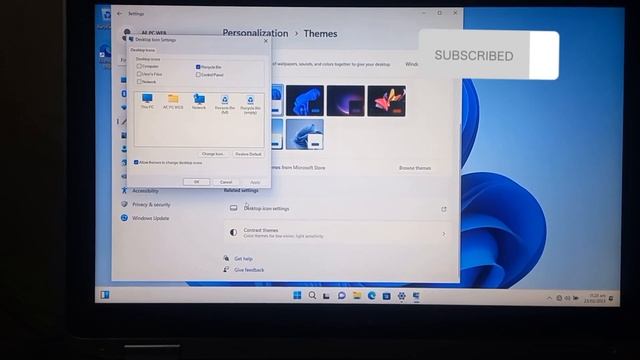Expand Contrast themes chevron
The height and width of the screenshot is (360, 640).
tap(444, 234)
